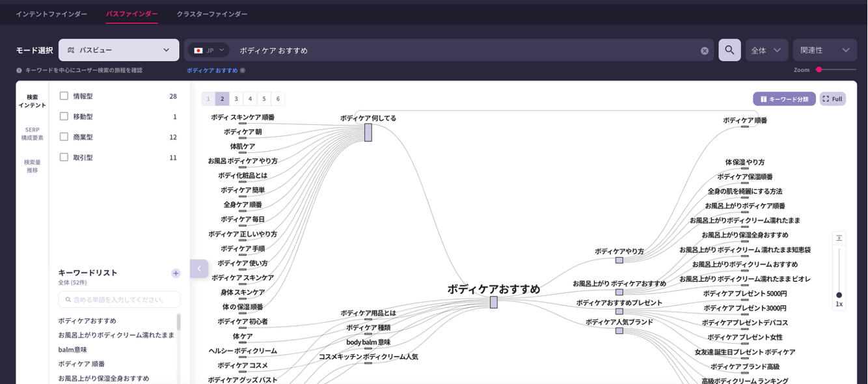Click the Full screen button
The image size is (868, 384).
point(833,99)
